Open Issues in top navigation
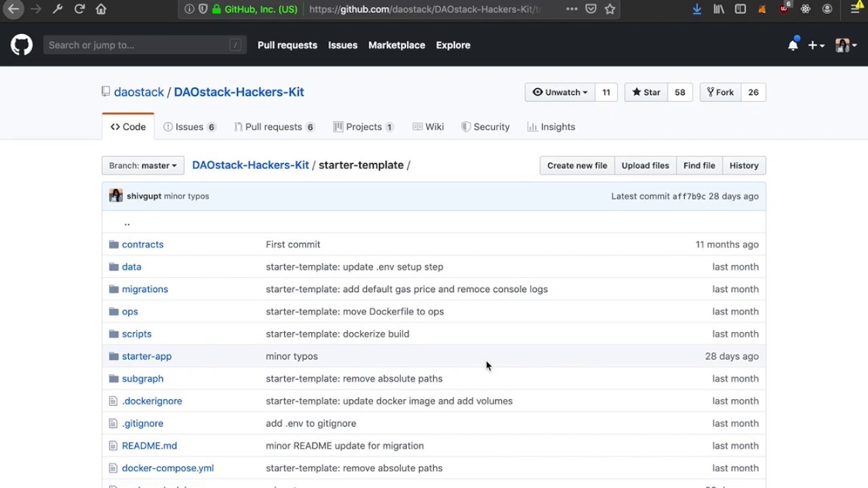The height and width of the screenshot is (488, 868). [342, 45]
